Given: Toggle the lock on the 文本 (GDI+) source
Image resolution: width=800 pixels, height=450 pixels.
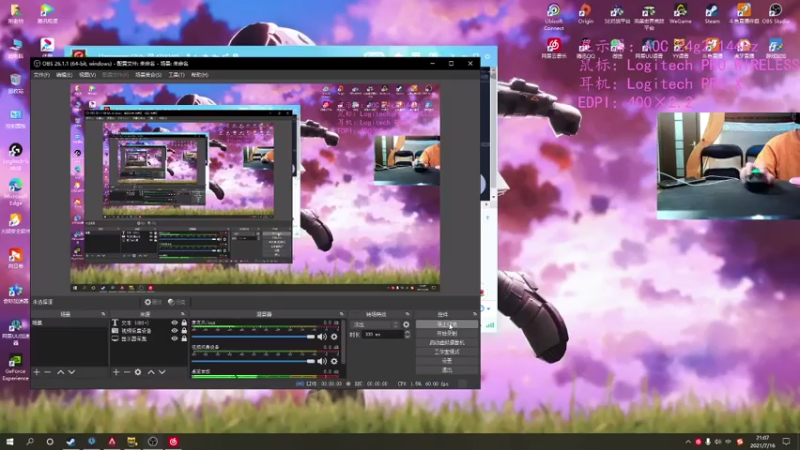Looking at the screenshot, I should [184, 323].
